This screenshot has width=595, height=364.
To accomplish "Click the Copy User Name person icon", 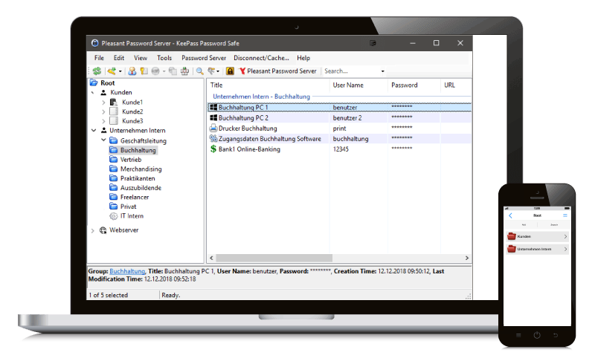I will coord(132,71).
